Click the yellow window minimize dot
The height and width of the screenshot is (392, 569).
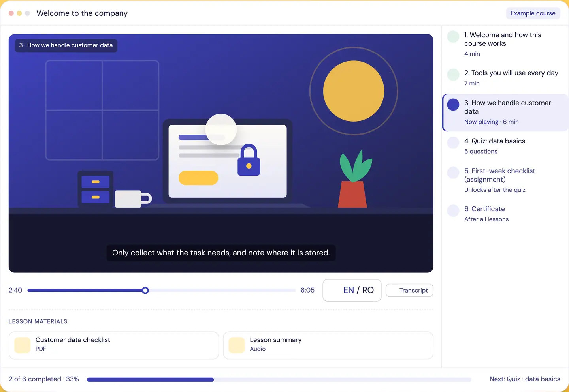click(19, 13)
